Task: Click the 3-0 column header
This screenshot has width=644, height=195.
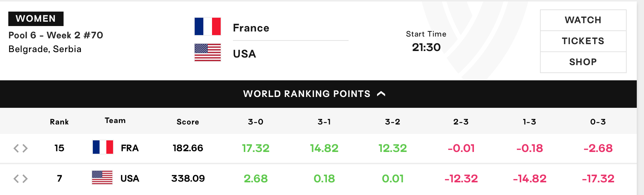Action: point(256,122)
